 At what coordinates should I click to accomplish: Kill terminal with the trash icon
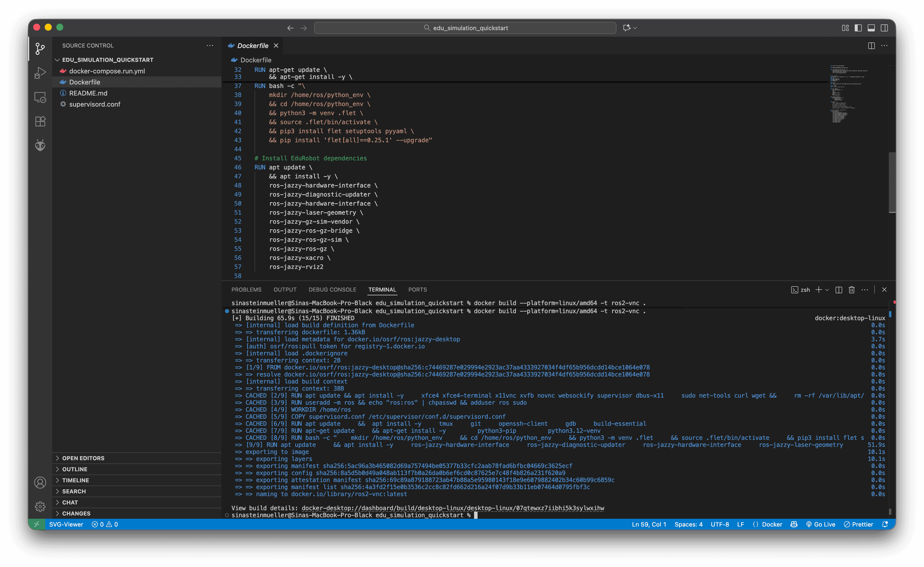point(852,290)
